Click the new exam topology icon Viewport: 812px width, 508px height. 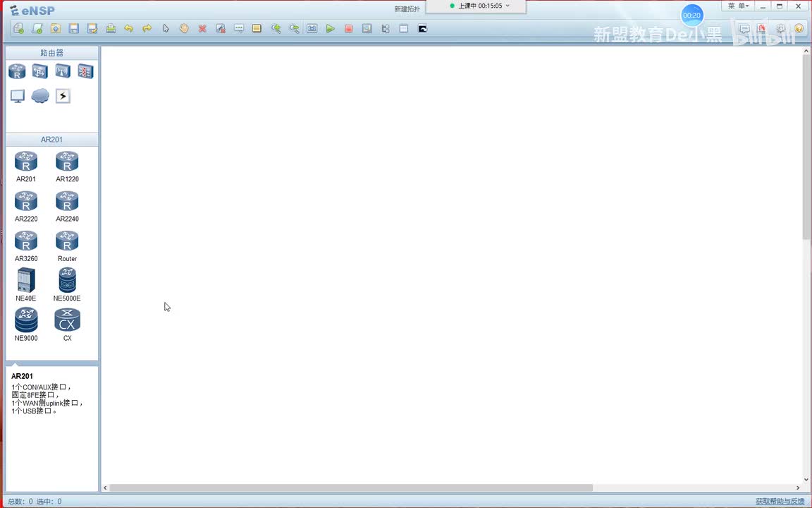pos(37,28)
